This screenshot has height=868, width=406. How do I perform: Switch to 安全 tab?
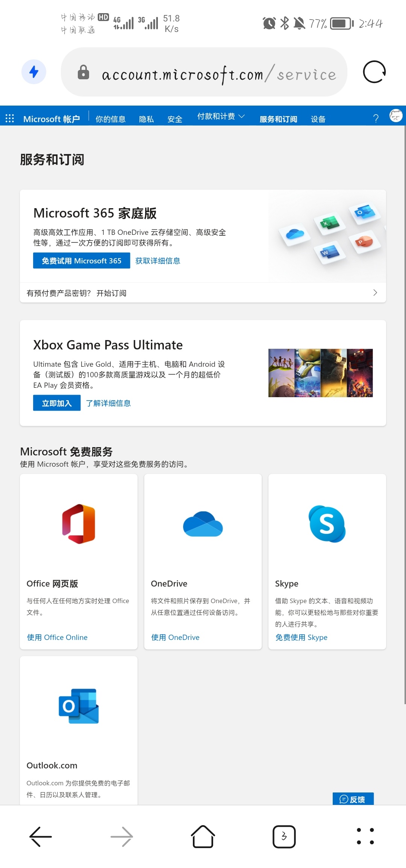(175, 119)
